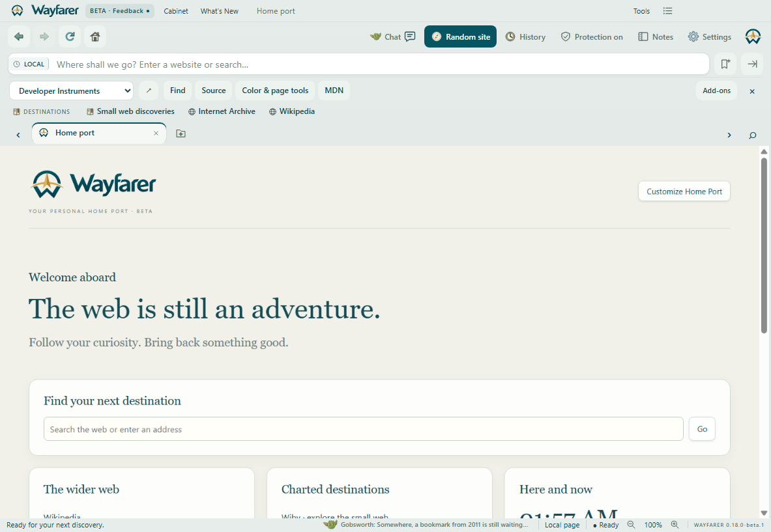The width and height of the screenshot is (771, 532).
Task: Zoom out with the minus magnifier
Action: 632,525
